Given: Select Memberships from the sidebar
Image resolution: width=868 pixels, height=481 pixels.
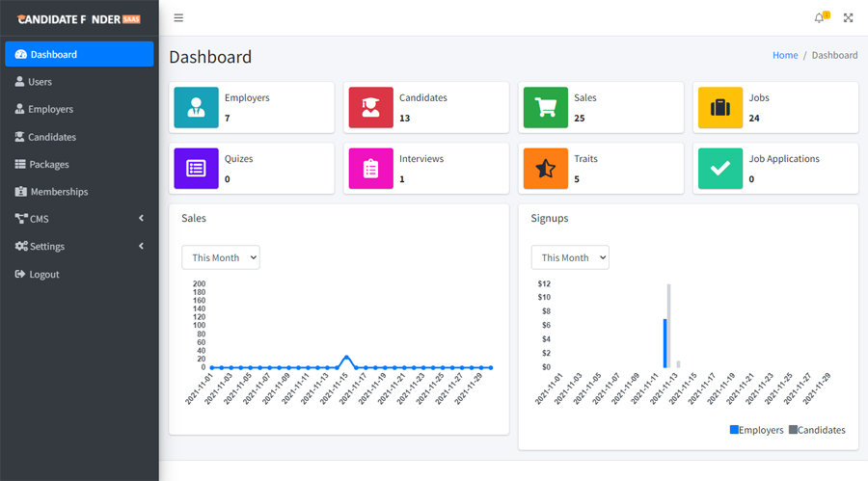Looking at the screenshot, I should tap(58, 192).
